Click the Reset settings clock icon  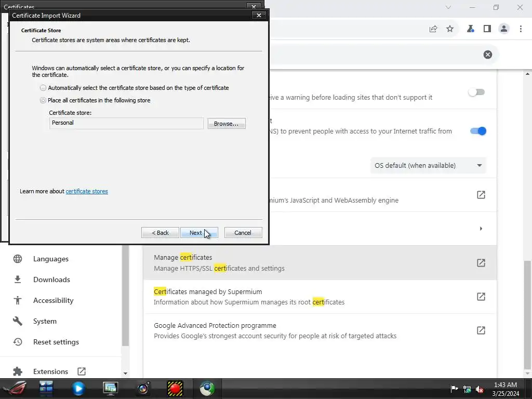tap(18, 342)
